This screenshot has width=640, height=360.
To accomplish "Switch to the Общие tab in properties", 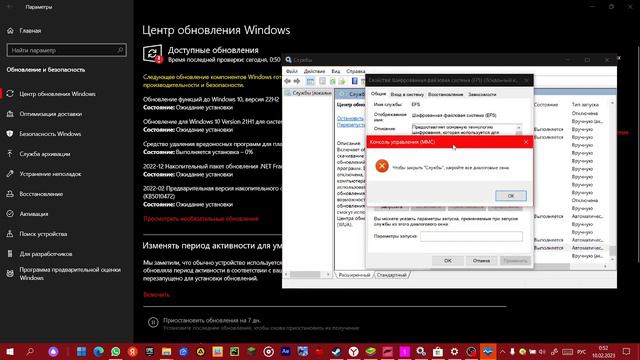I will coord(378,94).
